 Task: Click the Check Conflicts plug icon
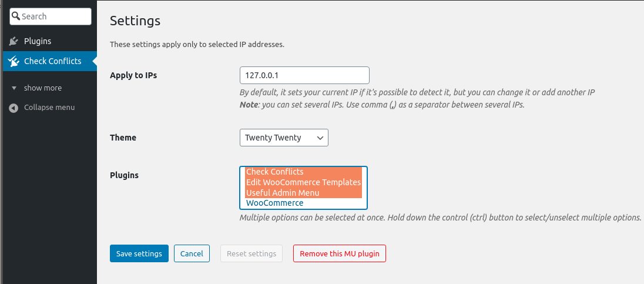14,61
